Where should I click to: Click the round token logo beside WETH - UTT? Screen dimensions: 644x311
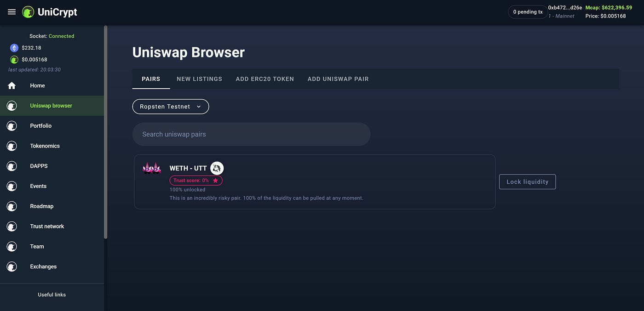217,168
